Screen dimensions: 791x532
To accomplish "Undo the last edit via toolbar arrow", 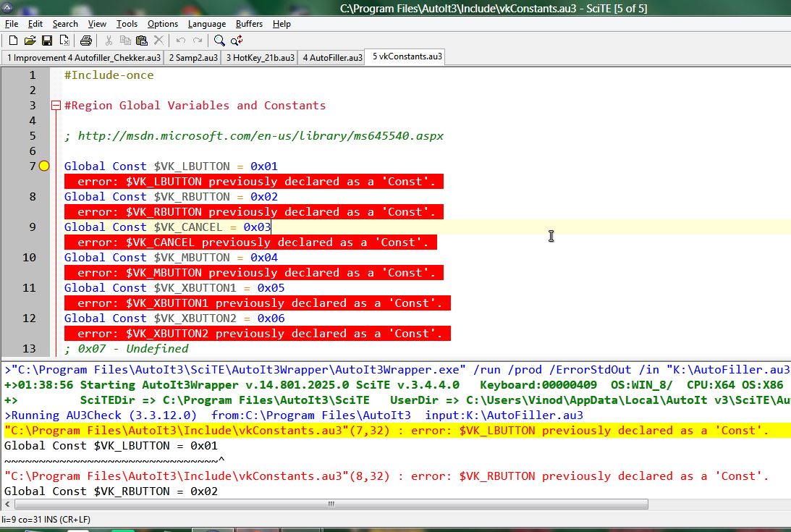I will pyautogui.click(x=181, y=41).
